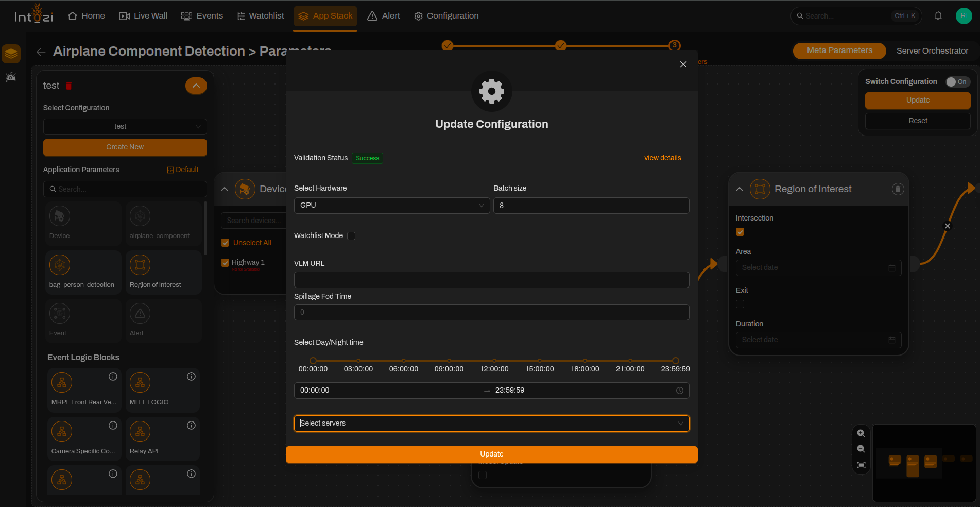Delete the Region of Interest block
This screenshot has height=507, width=980.
tap(898, 189)
